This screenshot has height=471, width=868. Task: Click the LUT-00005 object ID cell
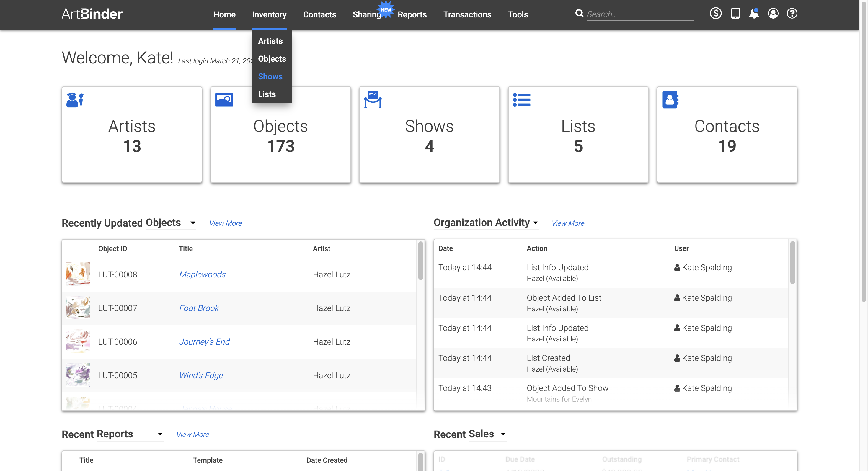(x=118, y=375)
